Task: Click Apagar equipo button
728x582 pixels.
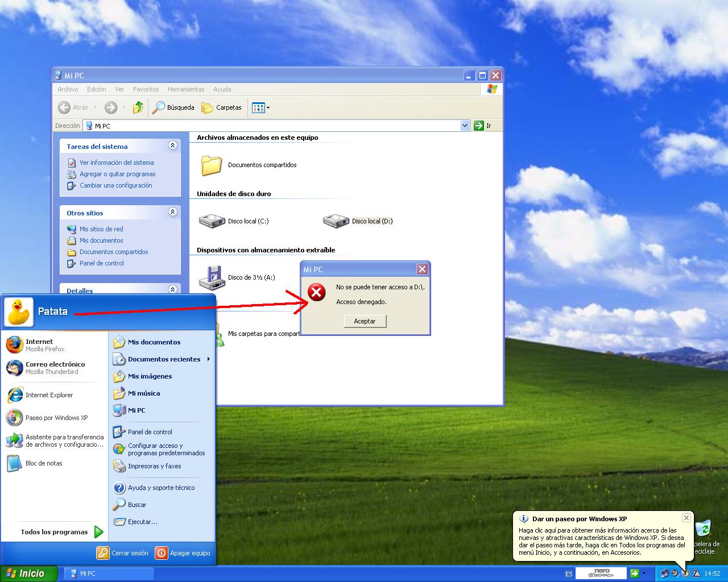Action: click(x=183, y=552)
